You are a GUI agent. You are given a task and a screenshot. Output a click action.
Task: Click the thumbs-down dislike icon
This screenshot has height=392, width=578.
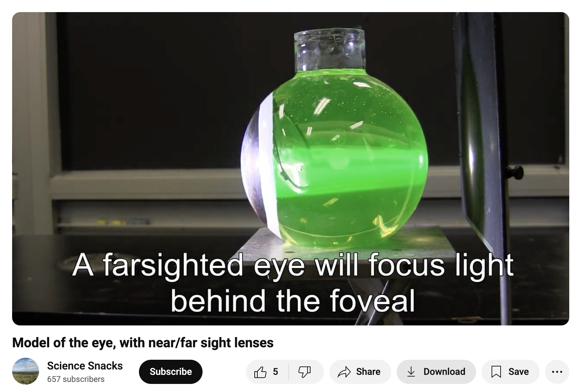[x=304, y=372]
